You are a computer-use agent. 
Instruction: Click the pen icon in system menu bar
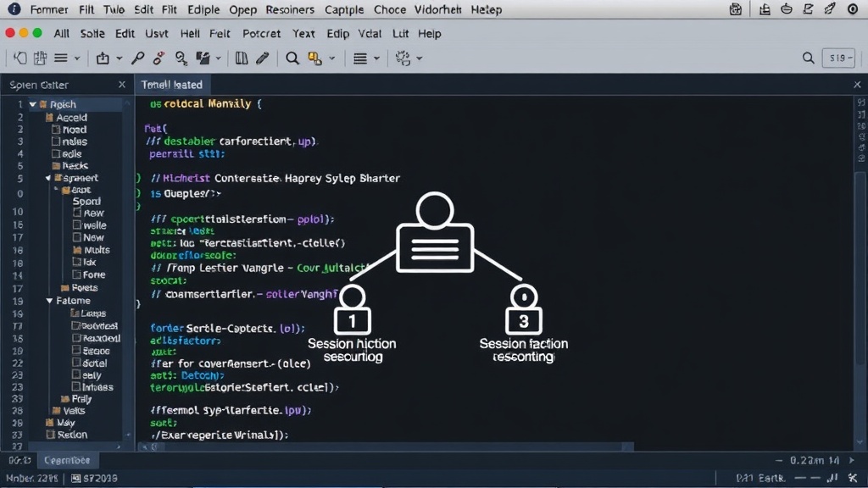coord(829,8)
